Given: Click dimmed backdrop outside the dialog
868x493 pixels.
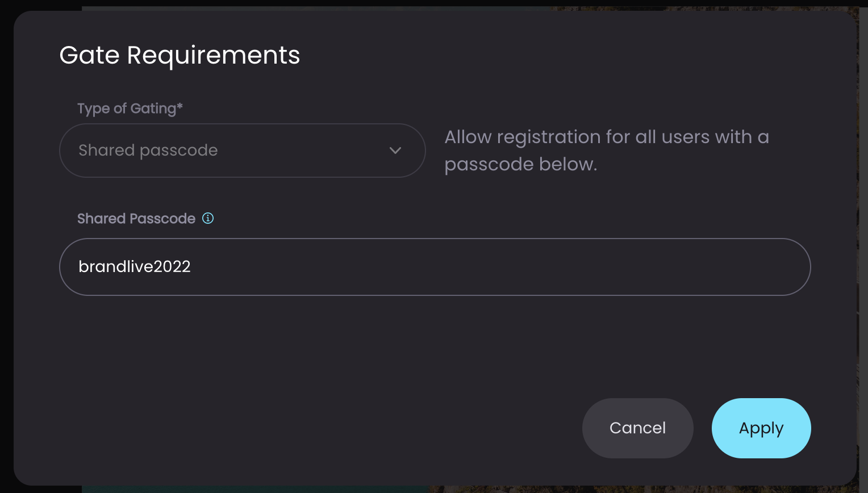Looking at the screenshot, I should coord(7,246).
